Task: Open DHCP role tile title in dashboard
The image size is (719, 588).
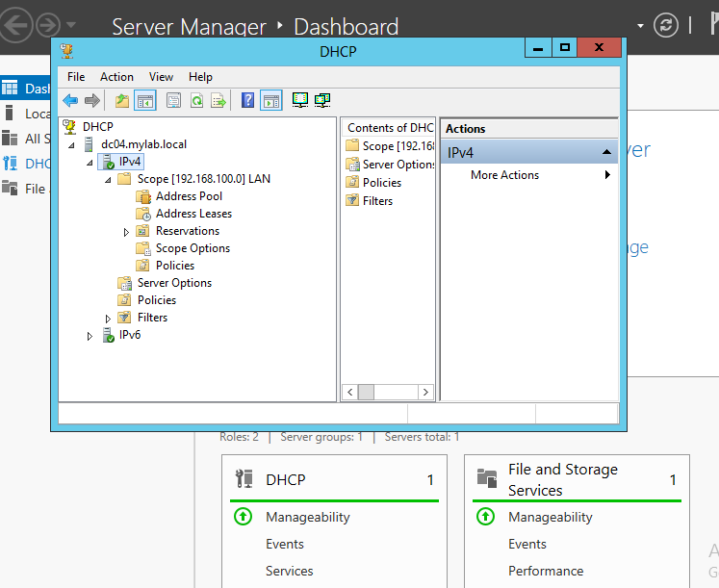Action: (x=285, y=479)
